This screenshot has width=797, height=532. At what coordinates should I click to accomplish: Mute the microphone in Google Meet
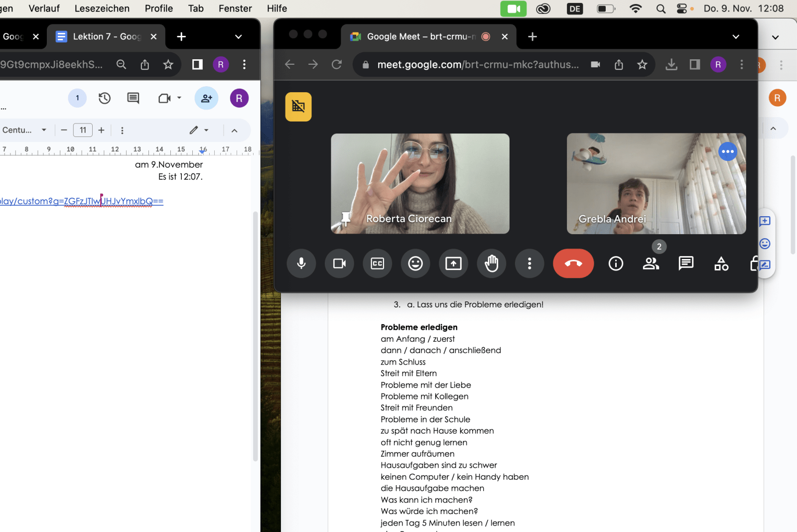(301, 263)
